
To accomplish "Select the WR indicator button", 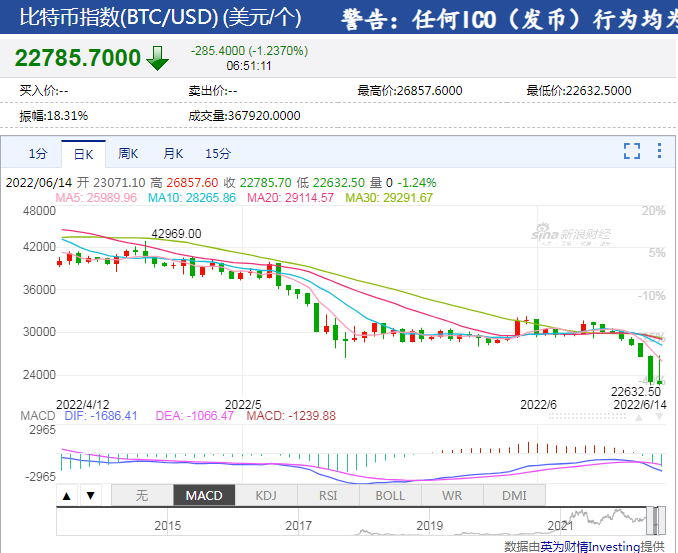I will tap(452, 495).
